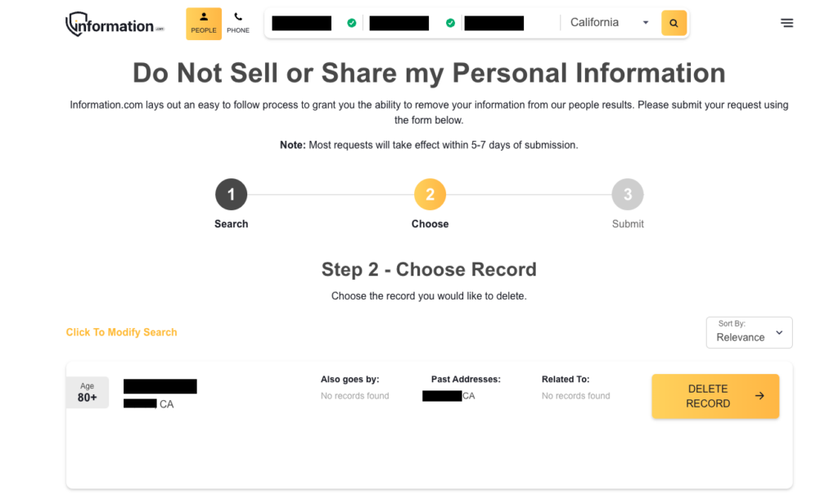The height and width of the screenshot is (504, 838).
Task: Select step 1 Search circle
Action: (x=231, y=194)
